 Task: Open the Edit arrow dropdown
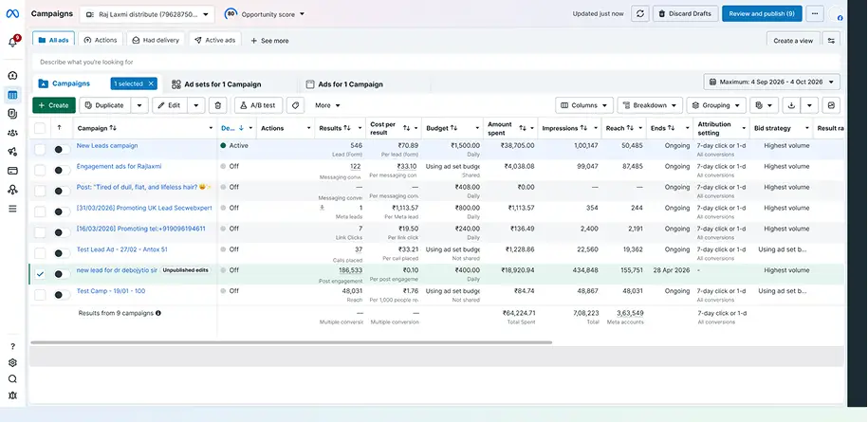coord(196,105)
